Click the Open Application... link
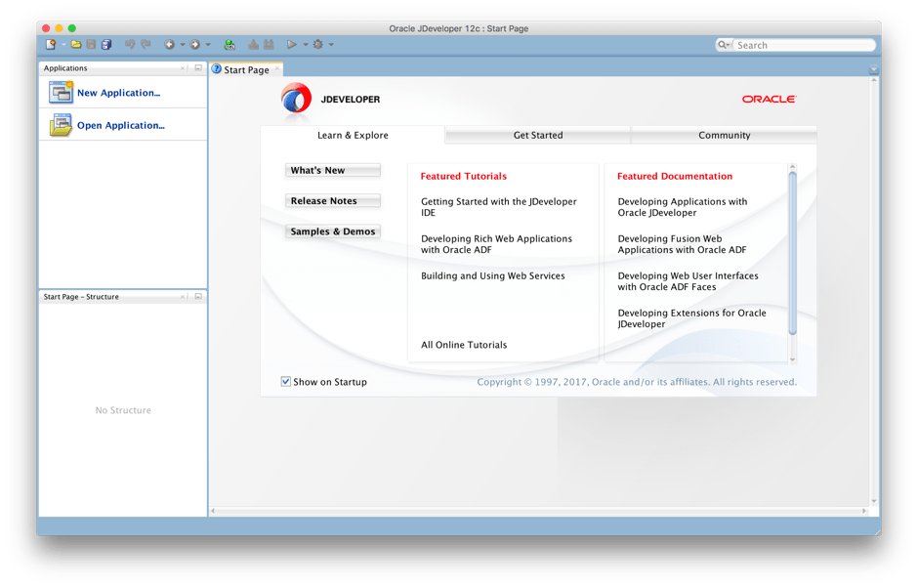This screenshot has width=918, height=588. click(121, 125)
